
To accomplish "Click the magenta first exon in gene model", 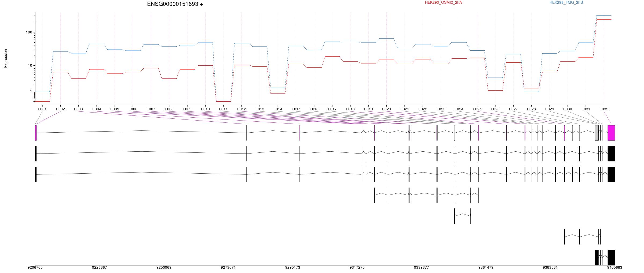I will point(36,133).
